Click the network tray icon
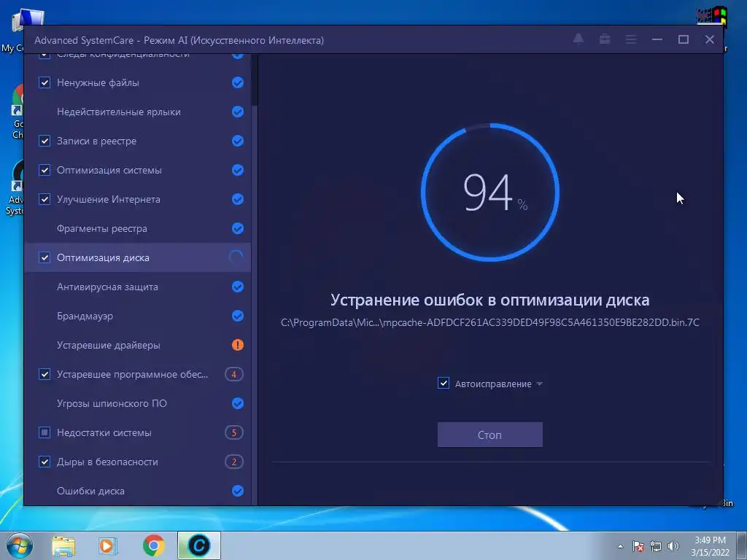This screenshot has height=560, width=747. click(x=656, y=546)
